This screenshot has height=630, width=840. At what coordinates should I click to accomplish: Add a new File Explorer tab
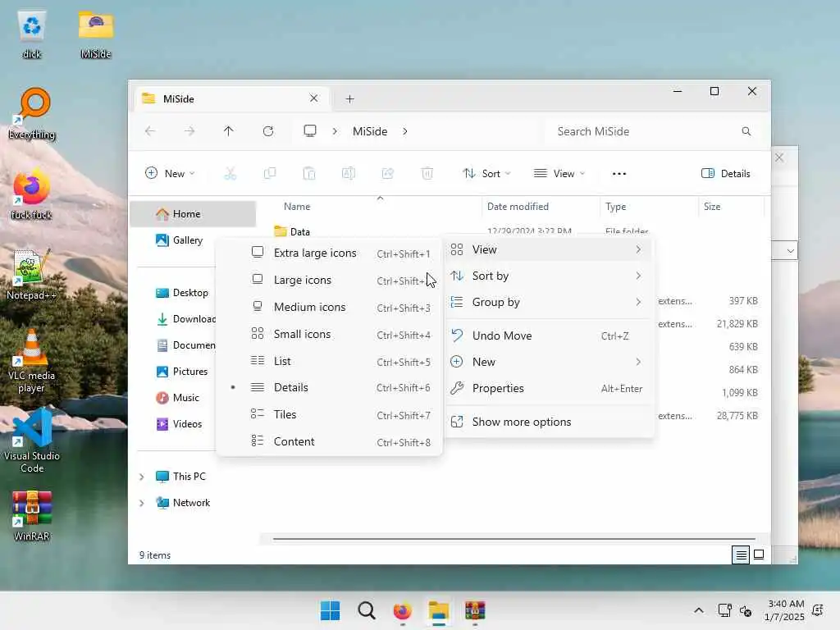pos(349,99)
